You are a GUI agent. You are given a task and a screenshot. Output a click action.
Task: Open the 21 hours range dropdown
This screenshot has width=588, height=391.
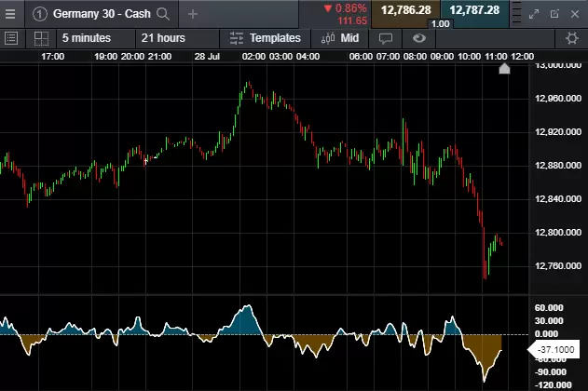click(x=166, y=38)
